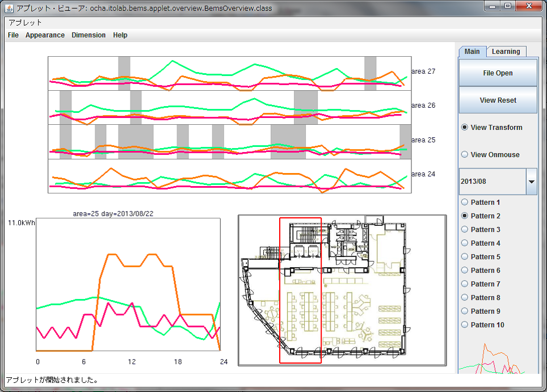Click the Java applet icon in title bar

tap(9, 9)
